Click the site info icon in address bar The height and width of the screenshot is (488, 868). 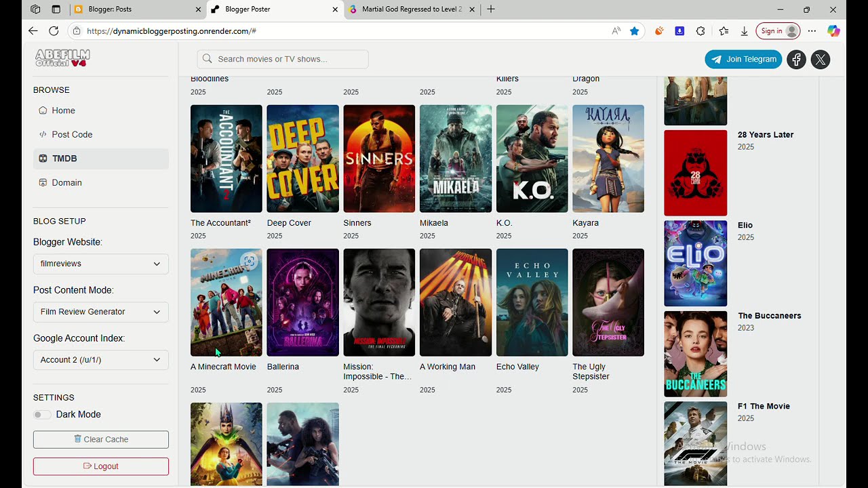[x=77, y=30]
